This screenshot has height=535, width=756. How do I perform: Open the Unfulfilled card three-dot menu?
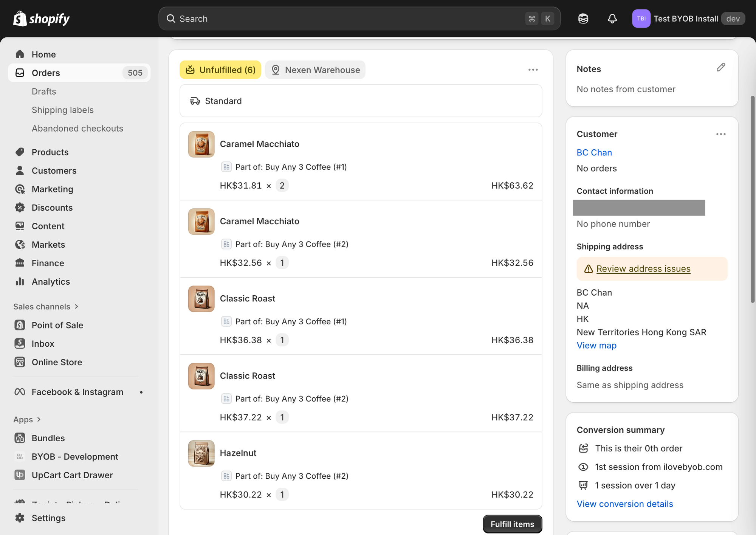coord(533,70)
